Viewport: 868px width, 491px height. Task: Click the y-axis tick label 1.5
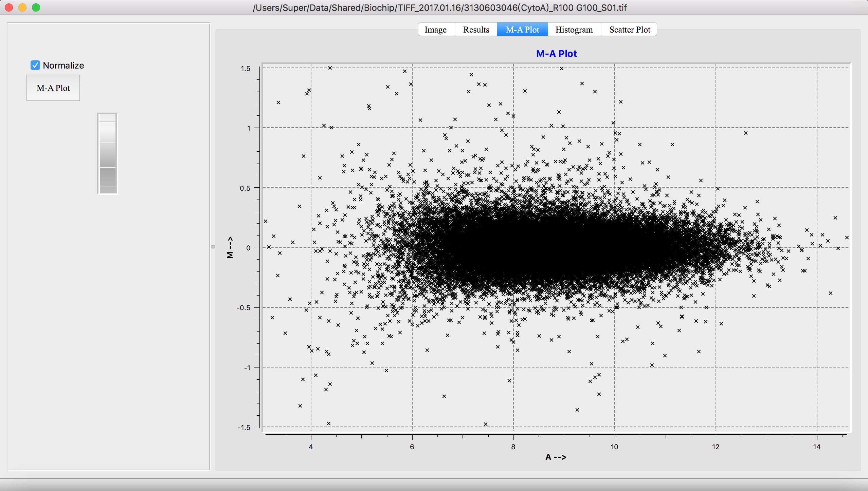pyautogui.click(x=246, y=69)
